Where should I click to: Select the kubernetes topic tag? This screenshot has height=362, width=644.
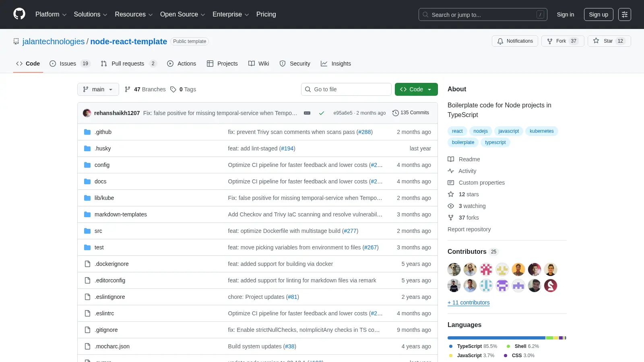click(x=541, y=131)
